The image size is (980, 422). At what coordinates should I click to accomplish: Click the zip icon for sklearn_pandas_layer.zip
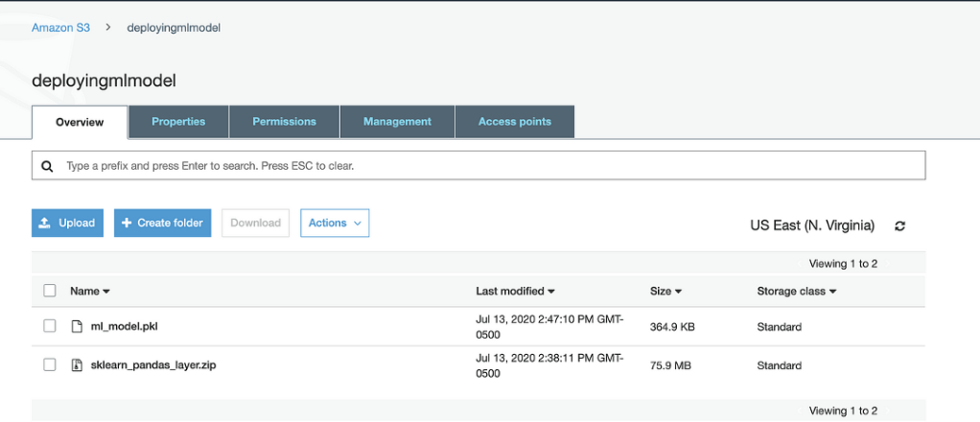[78, 365]
